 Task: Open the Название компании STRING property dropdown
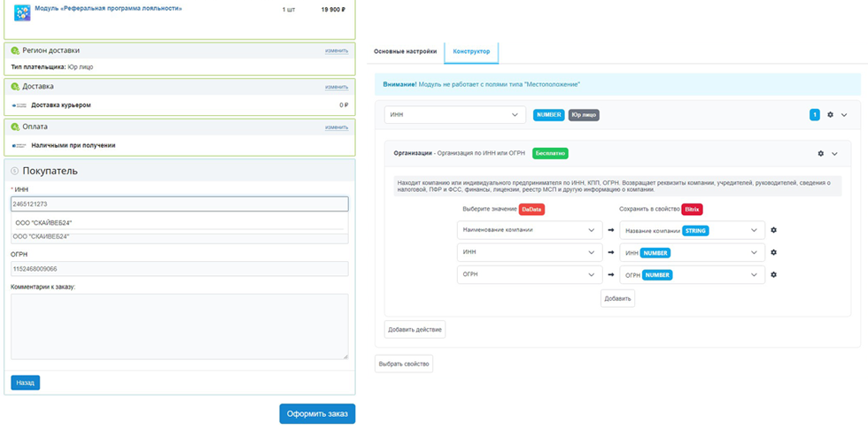pyautogui.click(x=691, y=230)
